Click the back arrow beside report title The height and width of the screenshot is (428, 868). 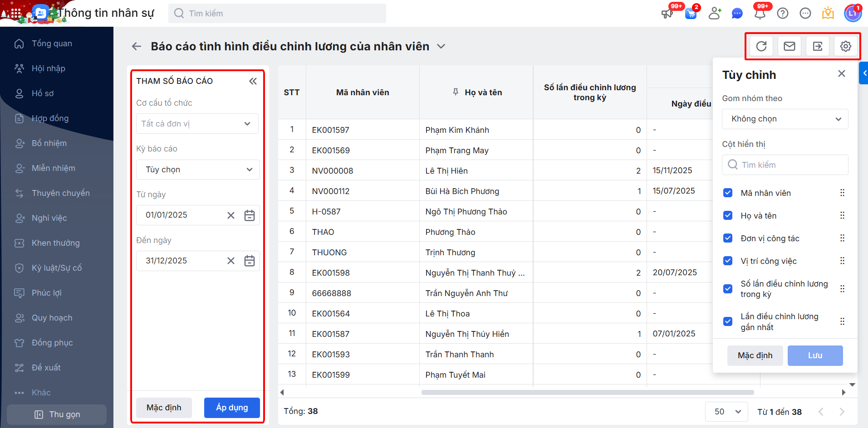click(136, 46)
